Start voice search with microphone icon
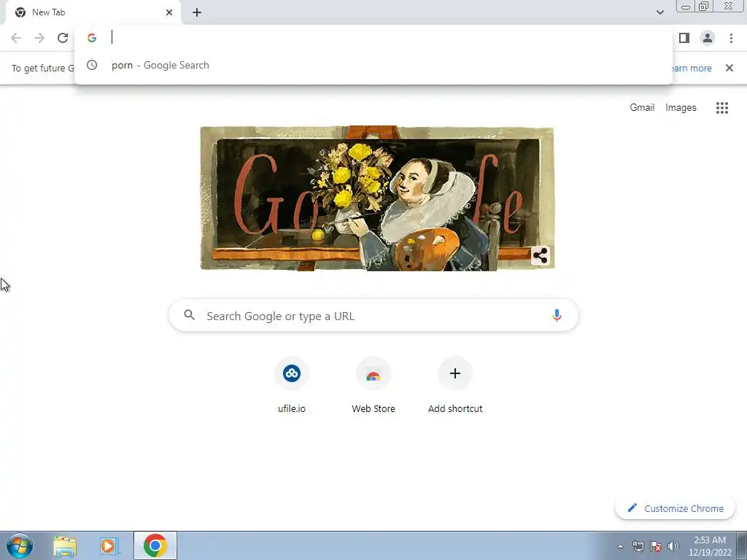 coord(557,315)
